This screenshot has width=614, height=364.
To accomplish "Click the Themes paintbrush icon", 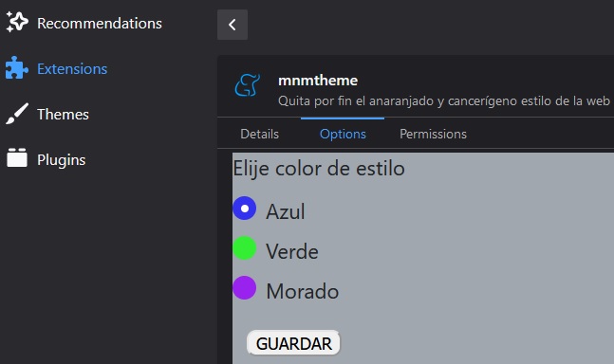I will tap(17, 114).
